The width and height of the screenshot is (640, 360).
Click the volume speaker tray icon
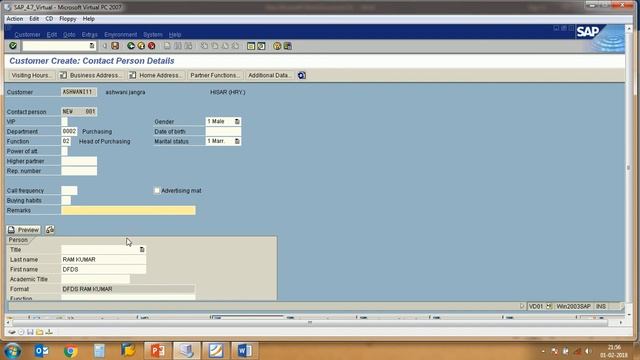(x=588, y=351)
